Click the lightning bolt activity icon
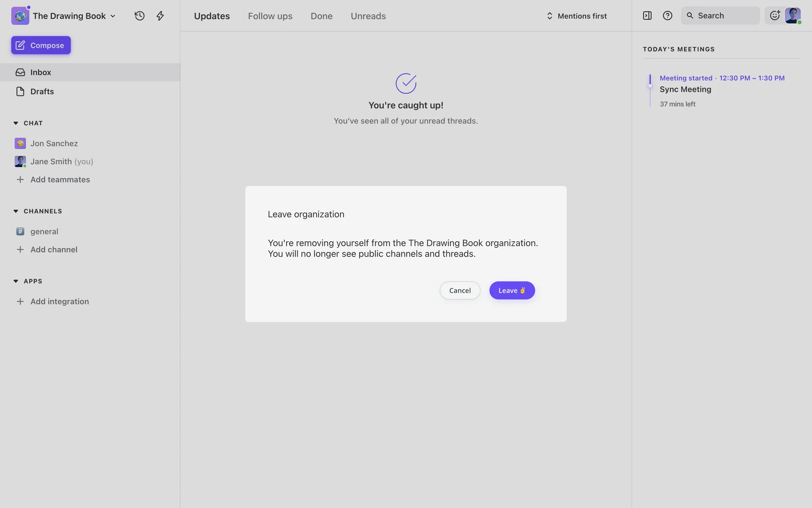The height and width of the screenshot is (508, 812). pos(160,16)
